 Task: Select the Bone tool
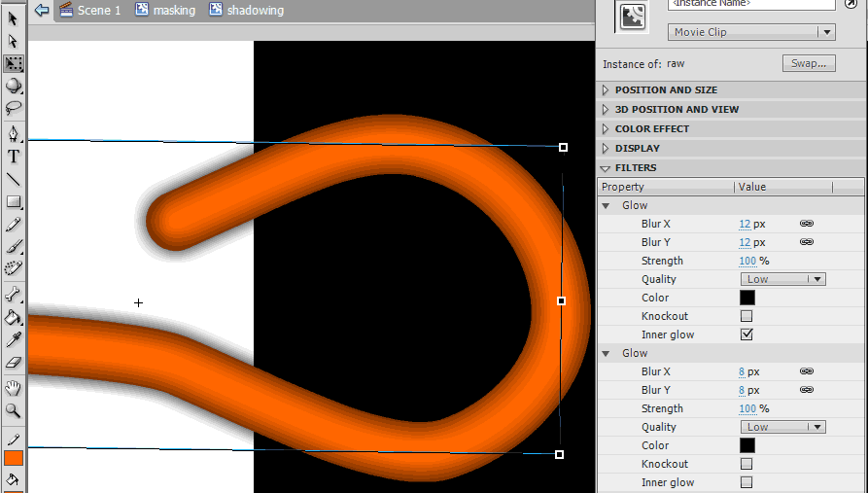[14, 294]
